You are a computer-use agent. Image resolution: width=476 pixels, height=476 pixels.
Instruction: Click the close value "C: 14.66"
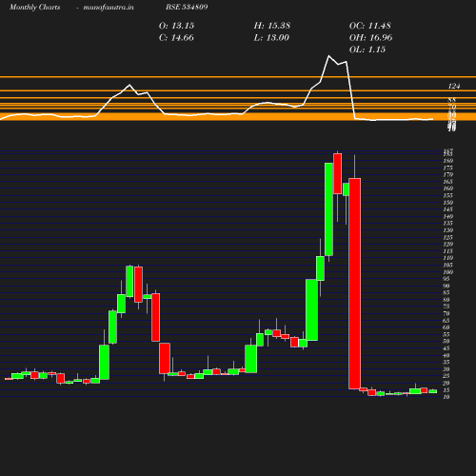(176, 38)
